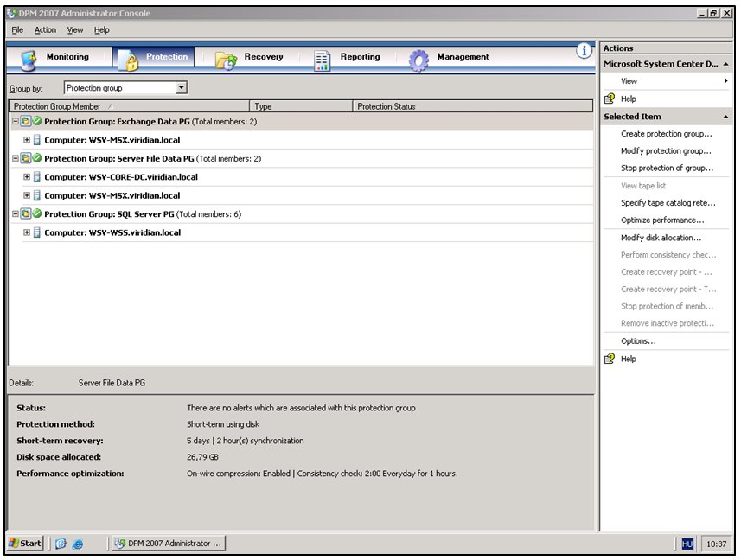Click Modify disk allocation action
The image size is (741, 560).
click(x=661, y=238)
